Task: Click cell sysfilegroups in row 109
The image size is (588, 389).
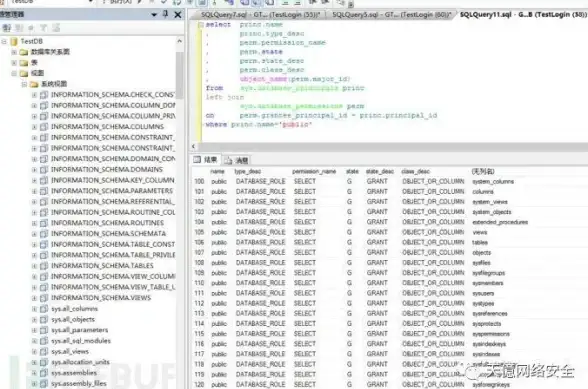Action: click(489, 273)
